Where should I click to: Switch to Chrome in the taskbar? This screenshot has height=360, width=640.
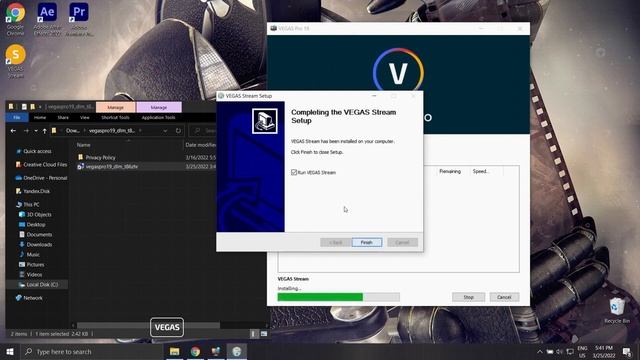point(195,351)
